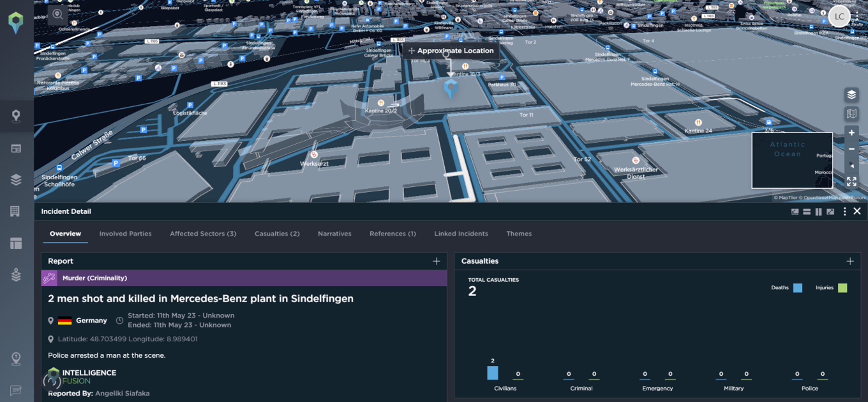Image resolution: width=868 pixels, height=402 pixels.
Task: Zoom in on the map
Action: point(852,133)
